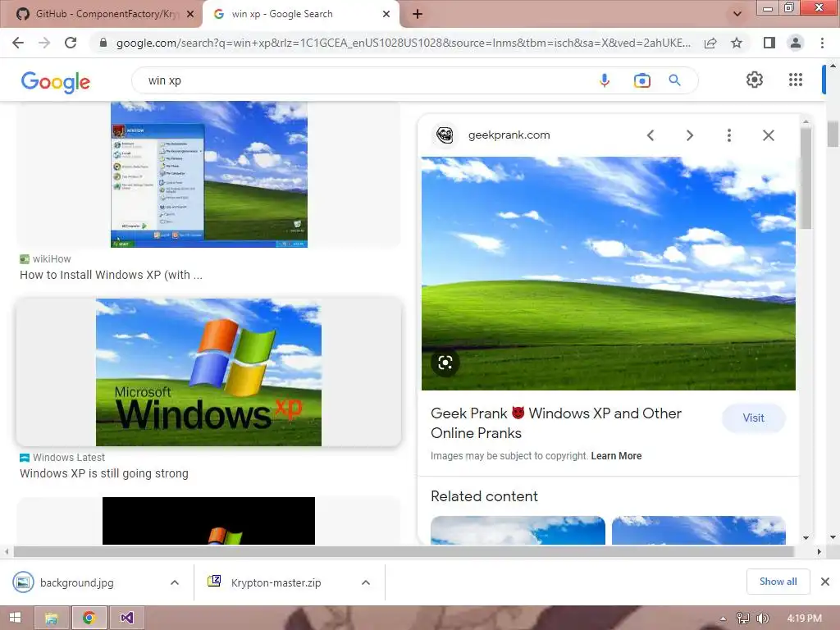Viewport: 840px width, 630px height.
Task: View site info via padlock icon
Action: [103, 43]
